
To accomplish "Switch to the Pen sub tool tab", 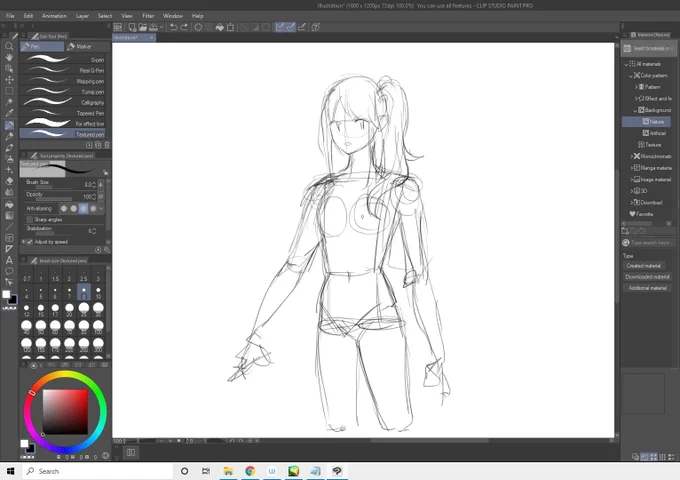I will point(42,46).
